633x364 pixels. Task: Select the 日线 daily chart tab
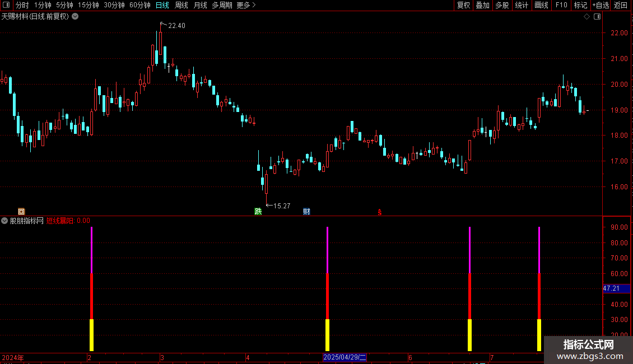tap(162, 5)
